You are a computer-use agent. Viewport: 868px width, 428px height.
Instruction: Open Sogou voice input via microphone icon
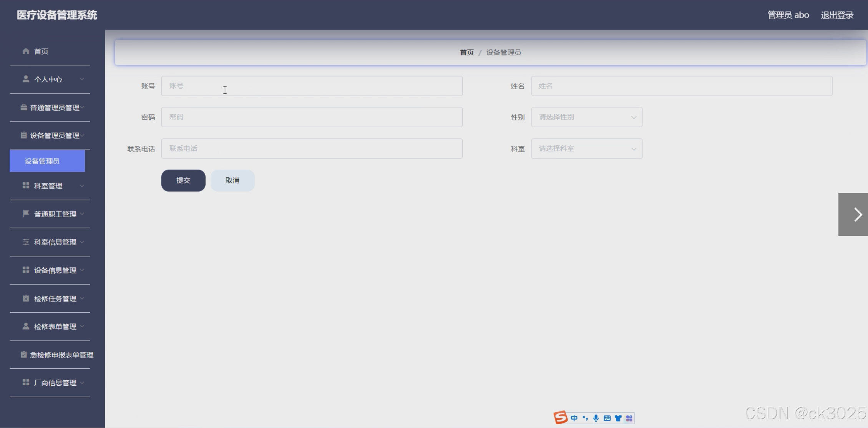pos(596,418)
